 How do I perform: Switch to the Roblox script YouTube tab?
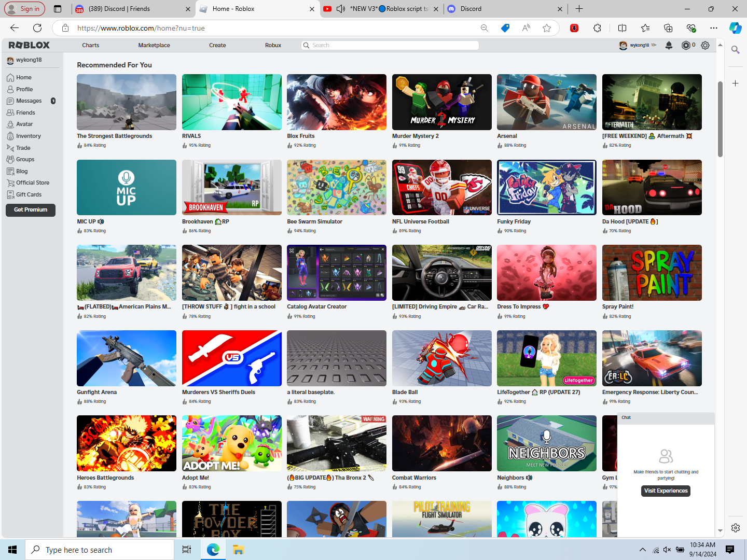click(381, 9)
